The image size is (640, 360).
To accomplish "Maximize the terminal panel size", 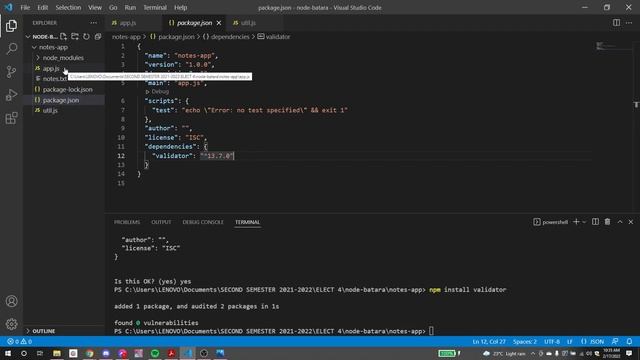I will [620, 222].
